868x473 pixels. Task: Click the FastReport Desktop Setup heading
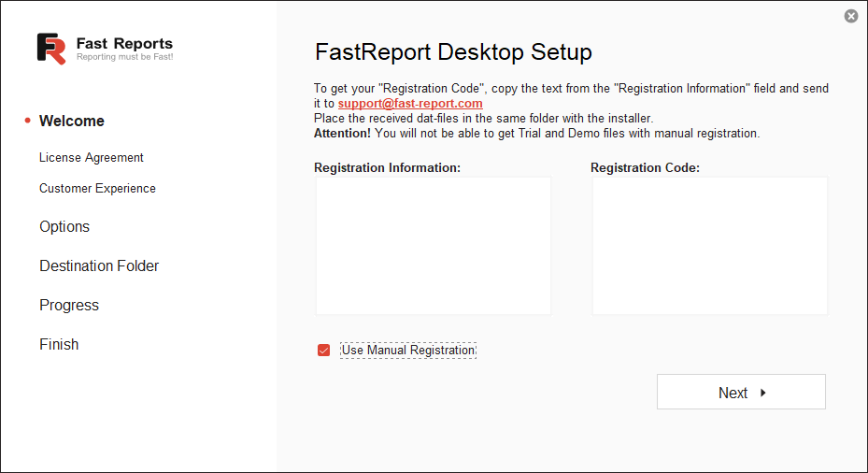(x=453, y=51)
